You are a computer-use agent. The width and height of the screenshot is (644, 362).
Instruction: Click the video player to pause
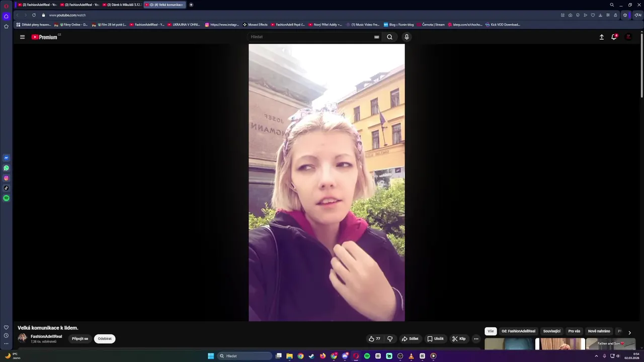click(x=327, y=183)
